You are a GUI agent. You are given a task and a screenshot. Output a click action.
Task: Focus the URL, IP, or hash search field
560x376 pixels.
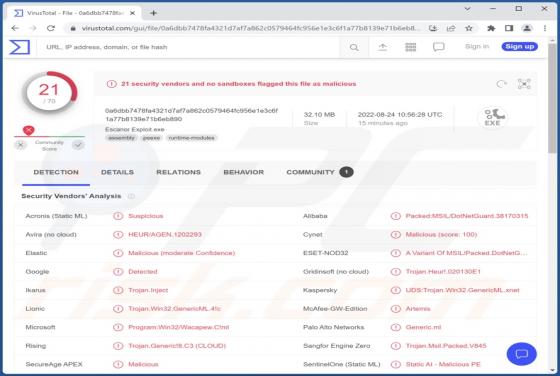(191, 47)
